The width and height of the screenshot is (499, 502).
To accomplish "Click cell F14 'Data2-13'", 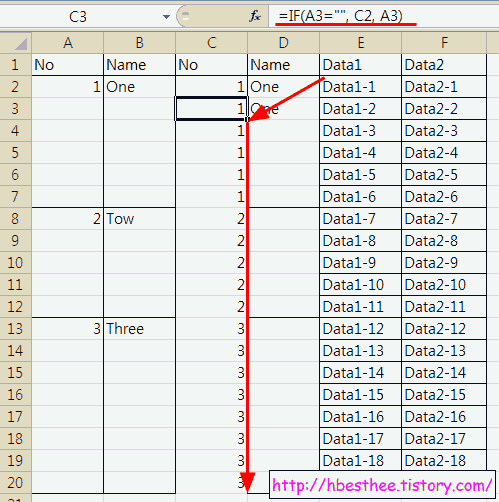I will click(444, 351).
